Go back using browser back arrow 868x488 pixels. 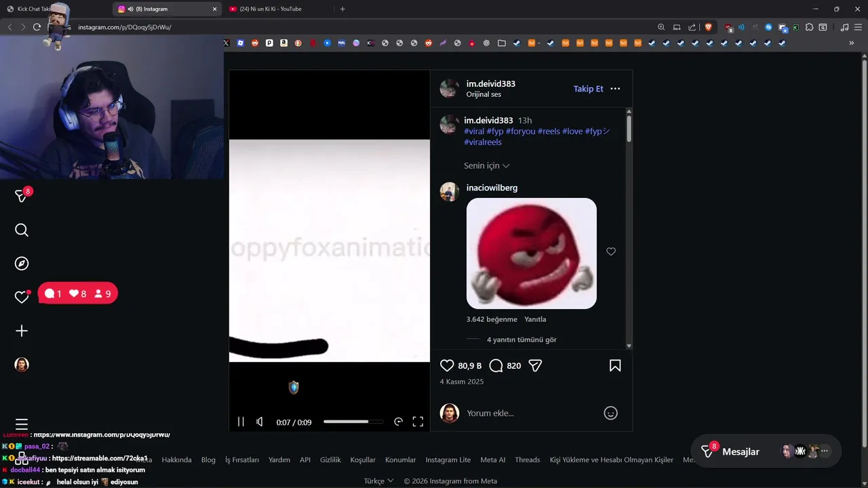click(9, 27)
